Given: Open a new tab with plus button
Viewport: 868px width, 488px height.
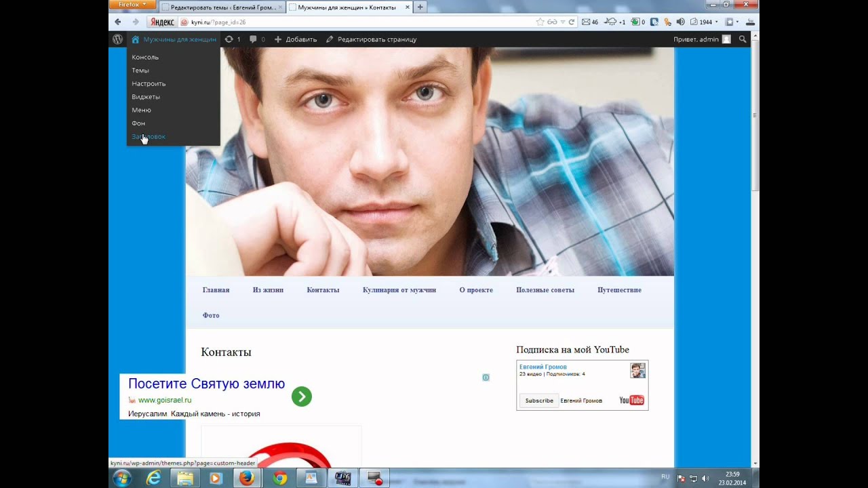Looking at the screenshot, I should point(420,7).
